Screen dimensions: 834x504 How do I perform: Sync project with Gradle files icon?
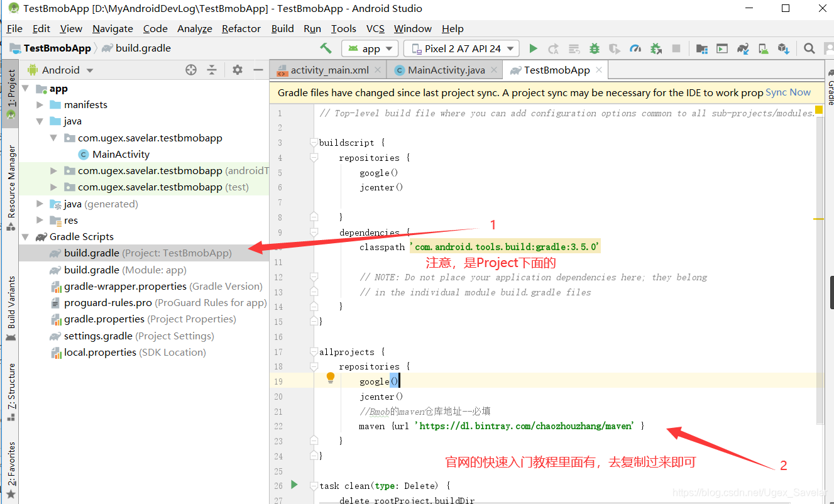743,48
